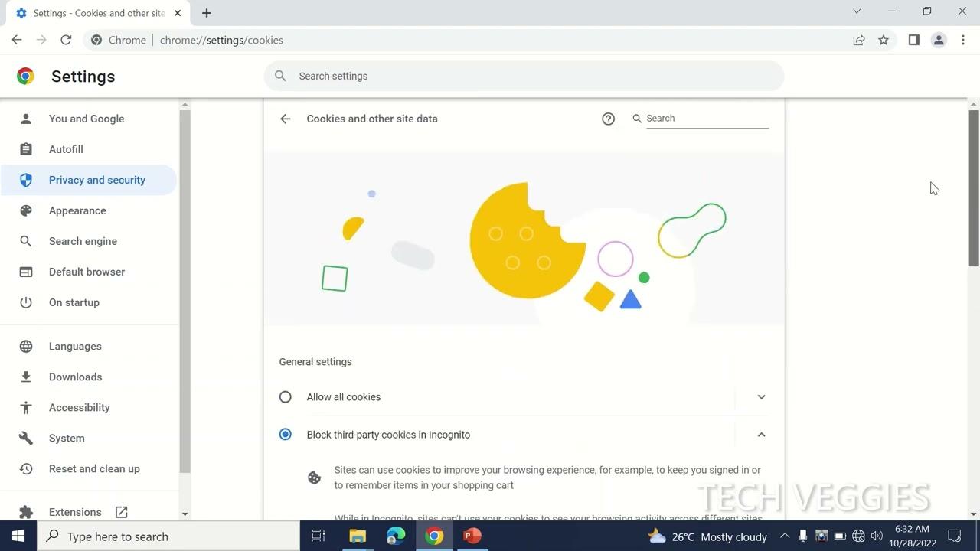This screenshot has width=980, height=551.
Task: Go back from Cookies and other site data
Action: (x=286, y=119)
